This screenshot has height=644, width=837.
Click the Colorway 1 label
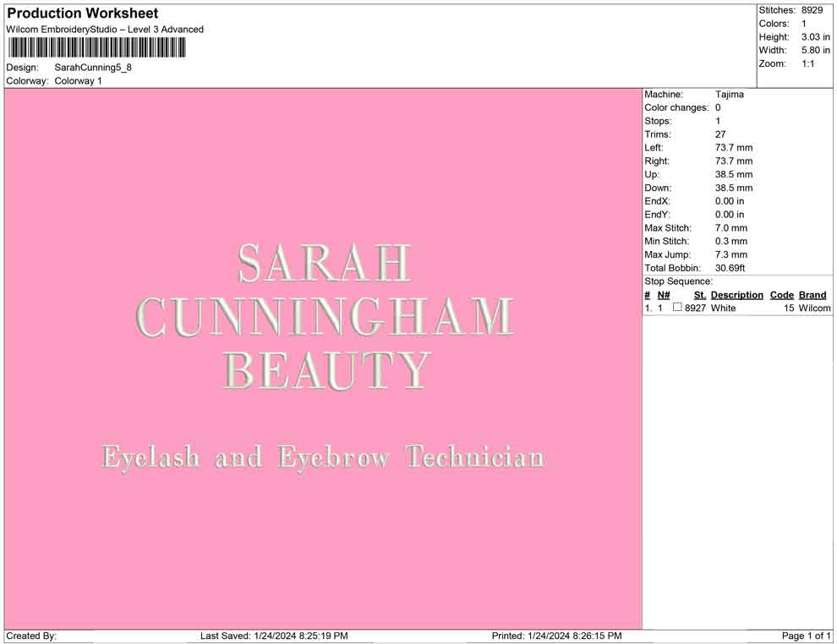tap(78, 81)
